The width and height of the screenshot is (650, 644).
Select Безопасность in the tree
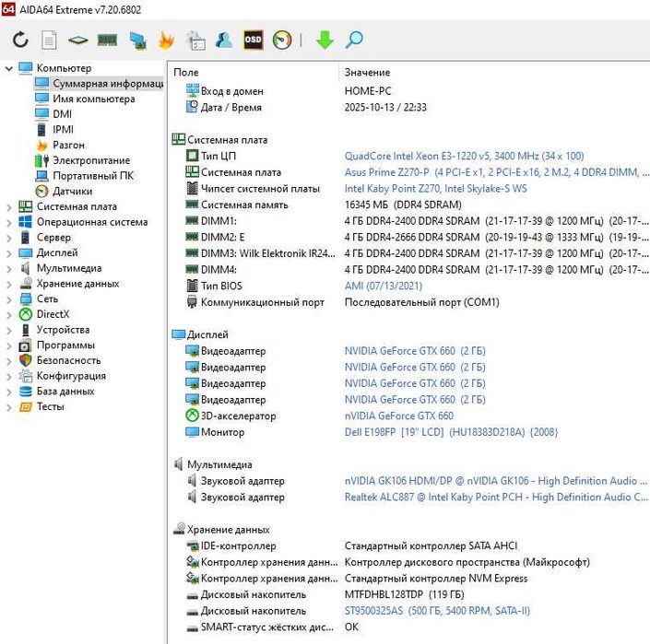(x=68, y=360)
